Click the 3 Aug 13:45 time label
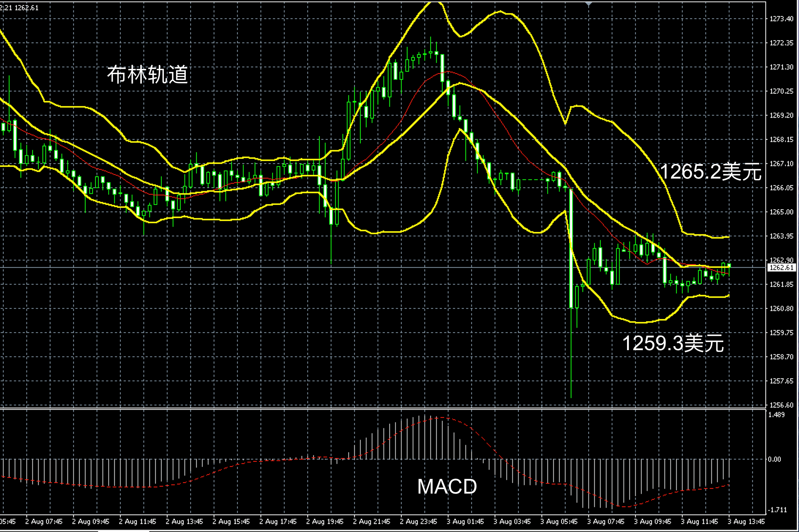Viewport: 799px width, 532px height. click(x=746, y=521)
